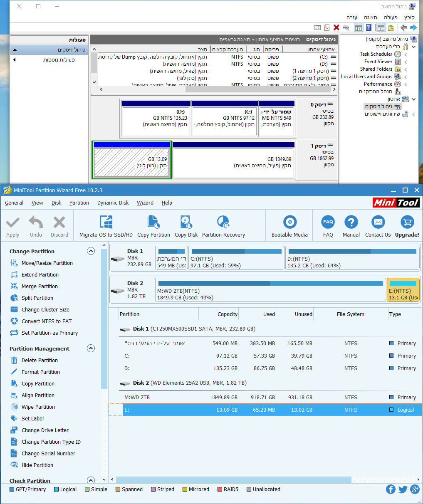
Task: Open MiniTool Google Plus icon
Action: pos(415,489)
